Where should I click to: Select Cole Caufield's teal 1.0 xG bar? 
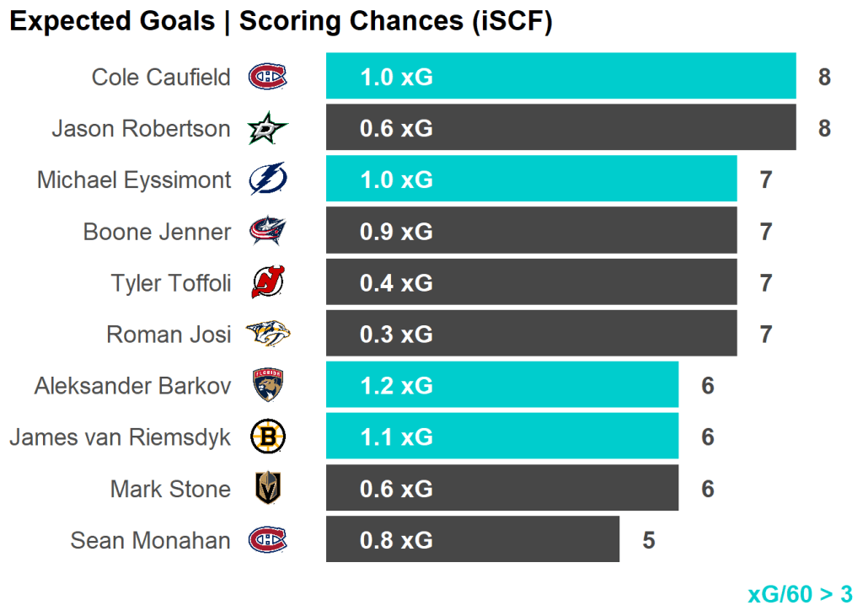click(x=560, y=77)
